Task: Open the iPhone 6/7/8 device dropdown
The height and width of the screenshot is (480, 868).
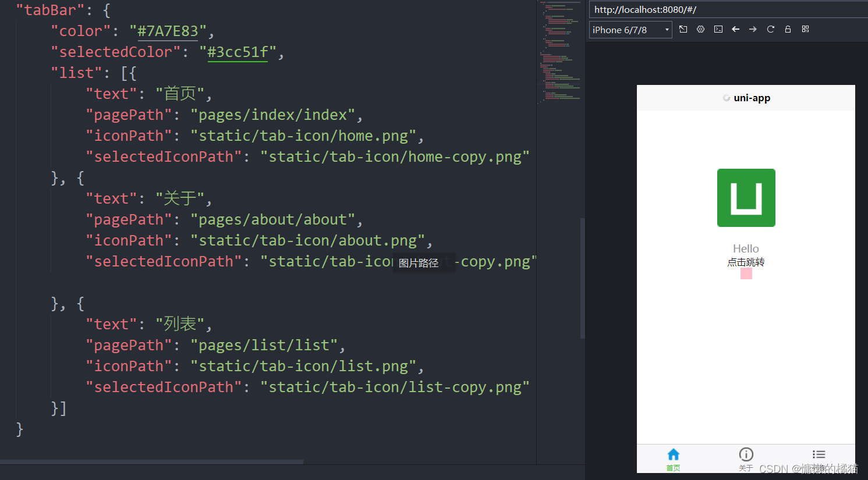Action: coord(630,30)
